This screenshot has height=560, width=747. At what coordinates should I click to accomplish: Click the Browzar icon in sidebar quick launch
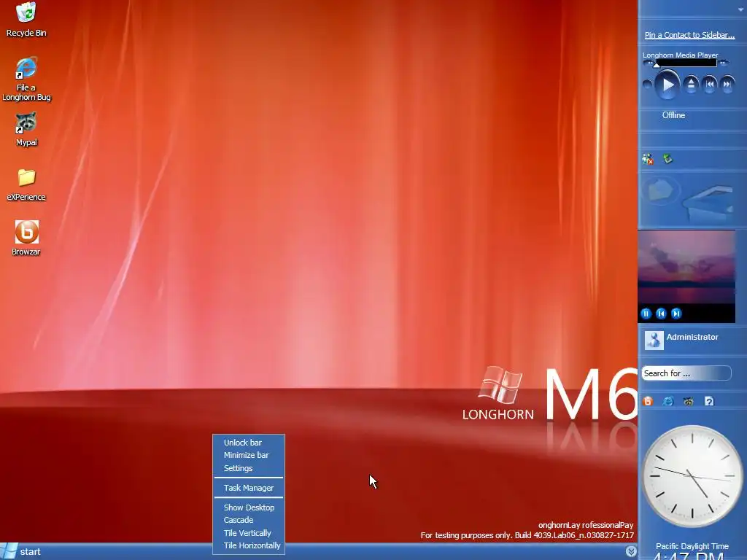click(x=648, y=401)
